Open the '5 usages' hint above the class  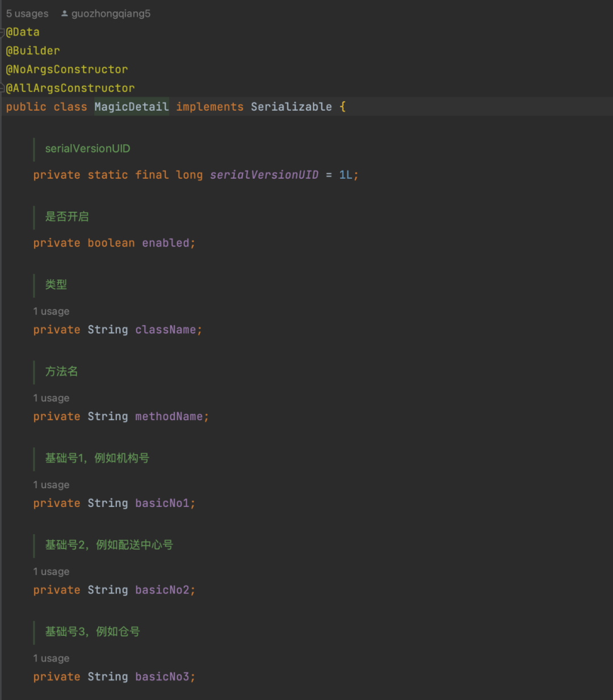point(27,14)
